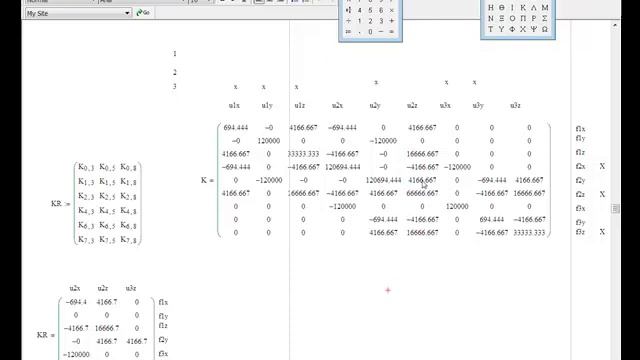Viewport: 640px width, 360px height.
Task: Insert Greek capital Lambda
Action: click(x=533, y=8)
